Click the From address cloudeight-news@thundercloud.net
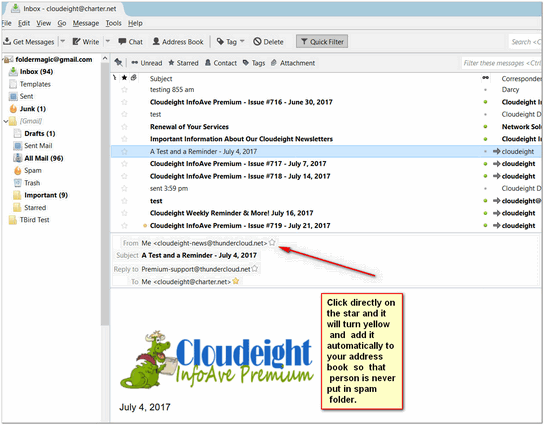 point(204,243)
